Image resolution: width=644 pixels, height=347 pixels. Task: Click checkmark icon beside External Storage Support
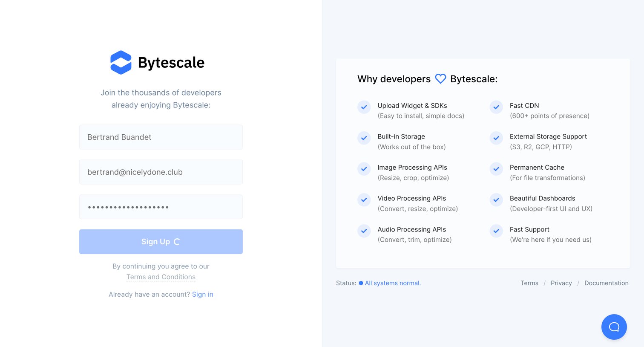[x=496, y=138]
